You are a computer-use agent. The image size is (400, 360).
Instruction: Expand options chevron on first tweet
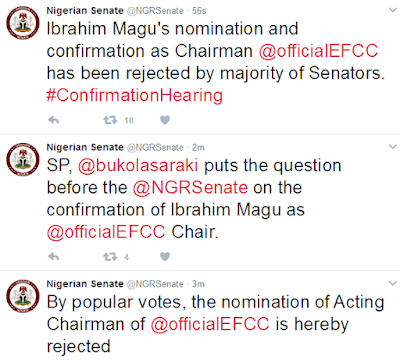(x=393, y=10)
